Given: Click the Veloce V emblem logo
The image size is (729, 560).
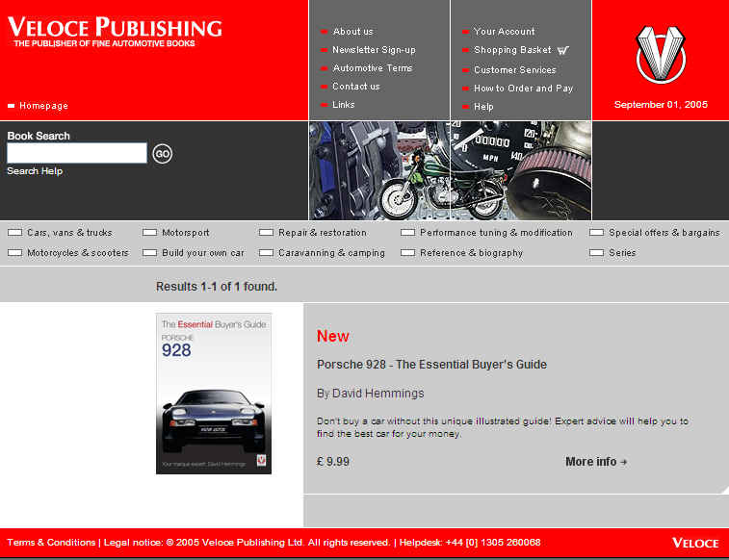Looking at the screenshot, I should coord(661,55).
